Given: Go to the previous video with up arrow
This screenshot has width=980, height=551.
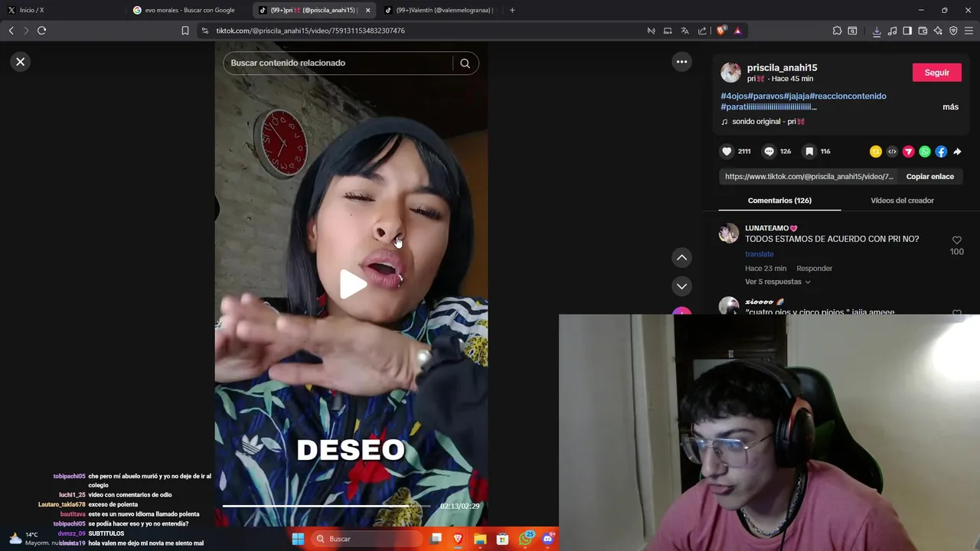Looking at the screenshot, I should (681, 258).
